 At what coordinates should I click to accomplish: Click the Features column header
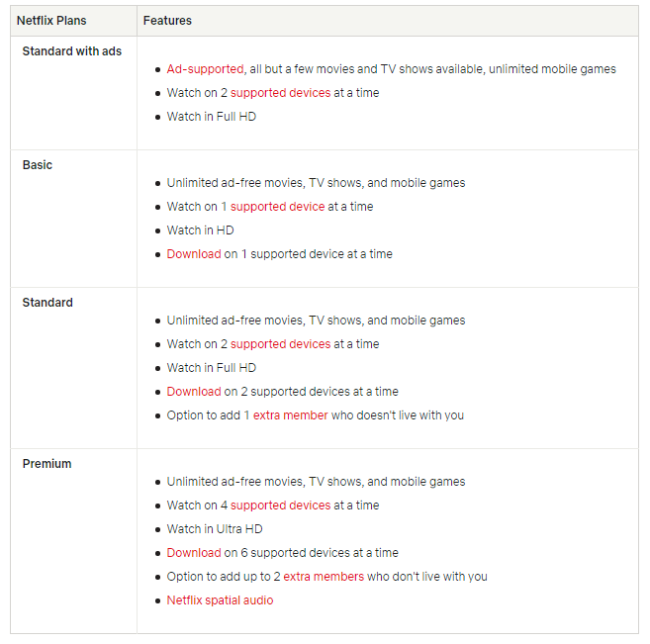tap(167, 21)
